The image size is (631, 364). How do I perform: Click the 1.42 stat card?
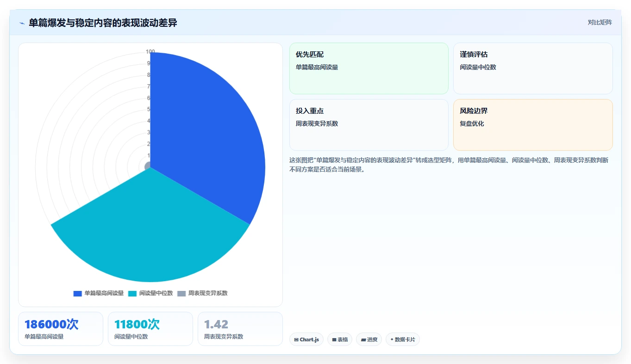[240, 329]
